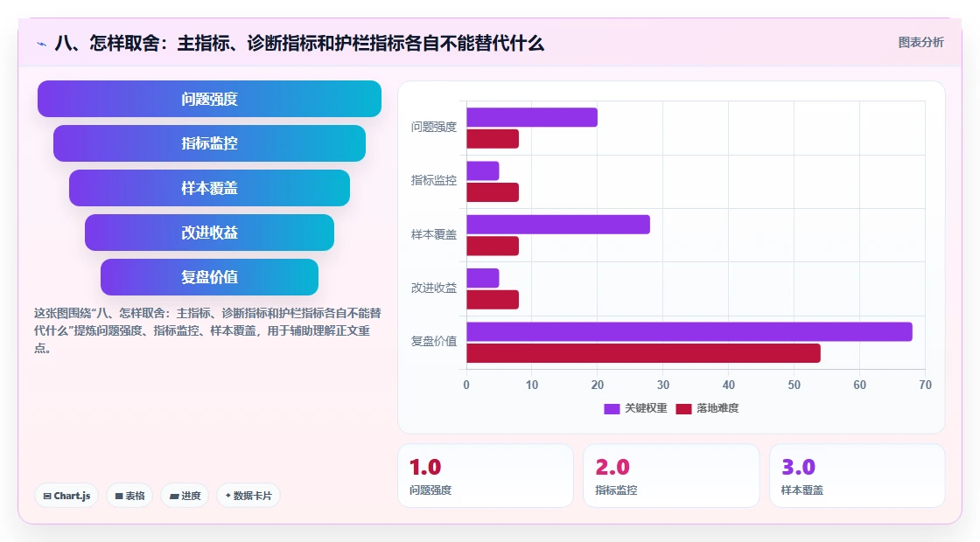Click the 数据卡片 tag chip
The height and width of the screenshot is (542, 980).
click(x=248, y=496)
